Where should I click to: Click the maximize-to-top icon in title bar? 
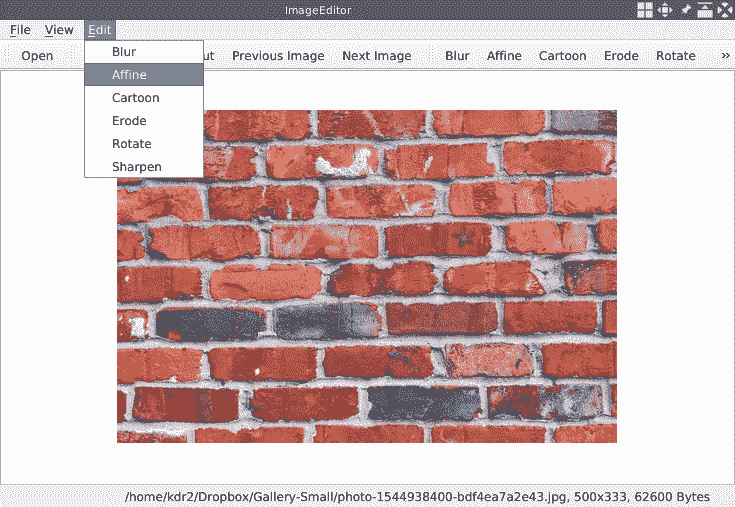705,10
